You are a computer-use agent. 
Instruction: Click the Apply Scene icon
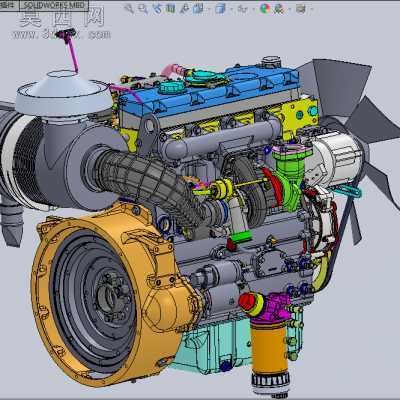(278, 8)
